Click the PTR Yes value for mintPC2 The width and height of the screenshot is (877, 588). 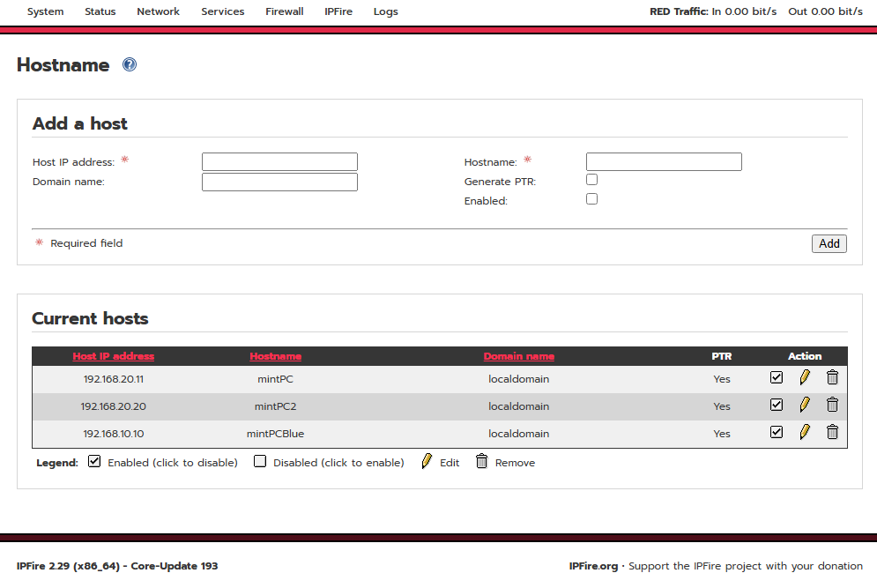point(722,406)
